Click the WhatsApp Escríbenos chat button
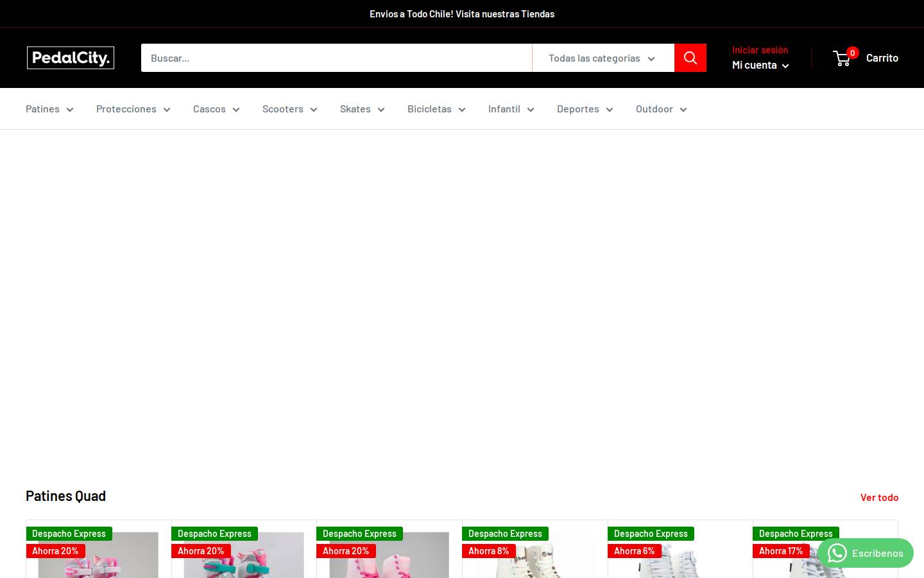The height and width of the screenshot is (578, 924). (x=865, y=553)
